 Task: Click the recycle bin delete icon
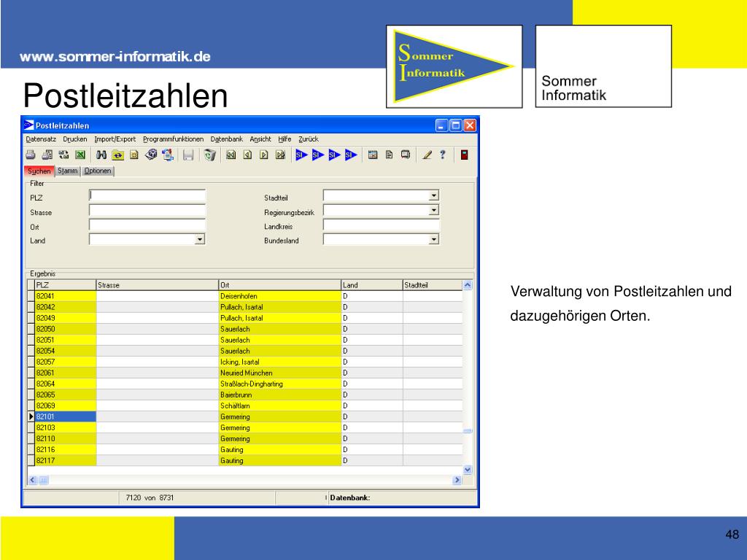coord(209,155)
